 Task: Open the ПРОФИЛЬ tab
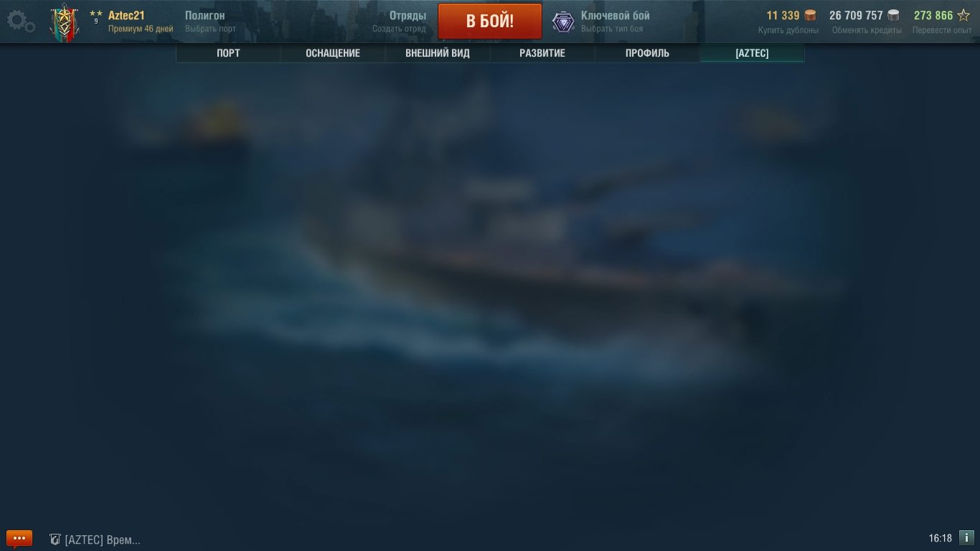(x=647, y=53)
